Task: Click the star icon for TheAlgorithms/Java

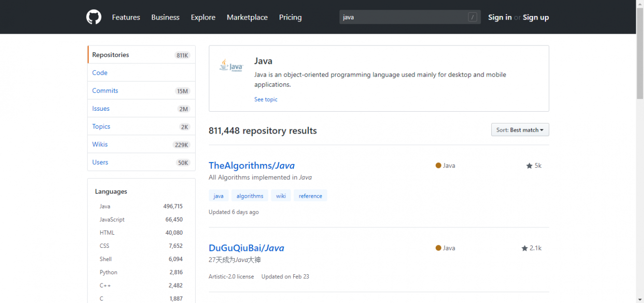Action: pyautogui.click(x=529, y=166)
